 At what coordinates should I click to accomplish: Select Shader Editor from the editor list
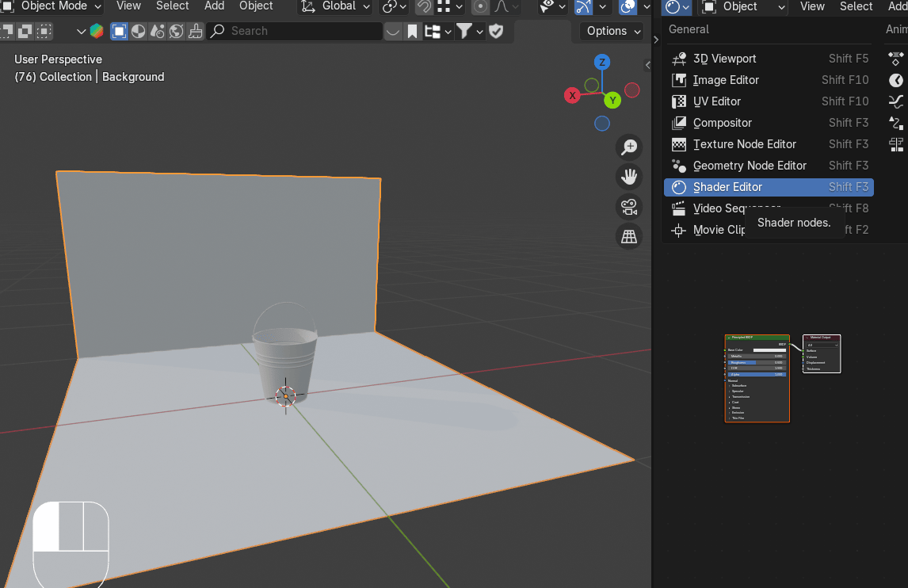727,187
